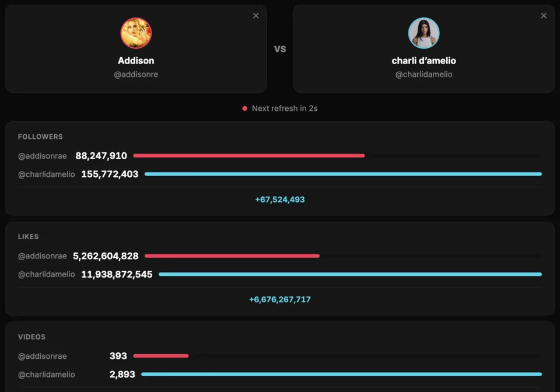Click Addison's red likes bar
560x392 pixels.
232,256
